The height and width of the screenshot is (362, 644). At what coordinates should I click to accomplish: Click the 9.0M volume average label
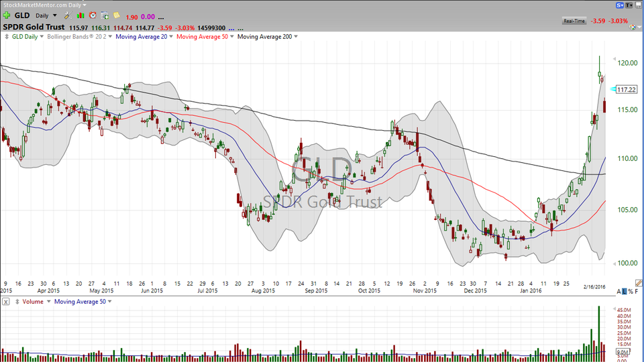[623, 352]
